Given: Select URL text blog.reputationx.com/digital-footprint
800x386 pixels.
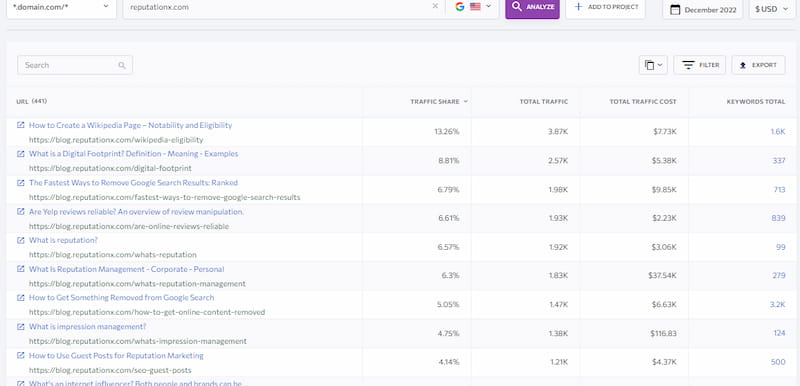Looking at the screenshot, I should [110, 168].
